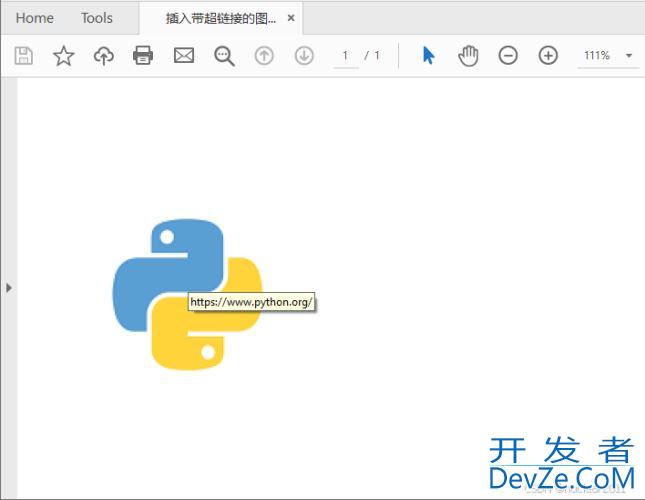
Task: Go to previous page up arrow
Action: tap(264, 56)
